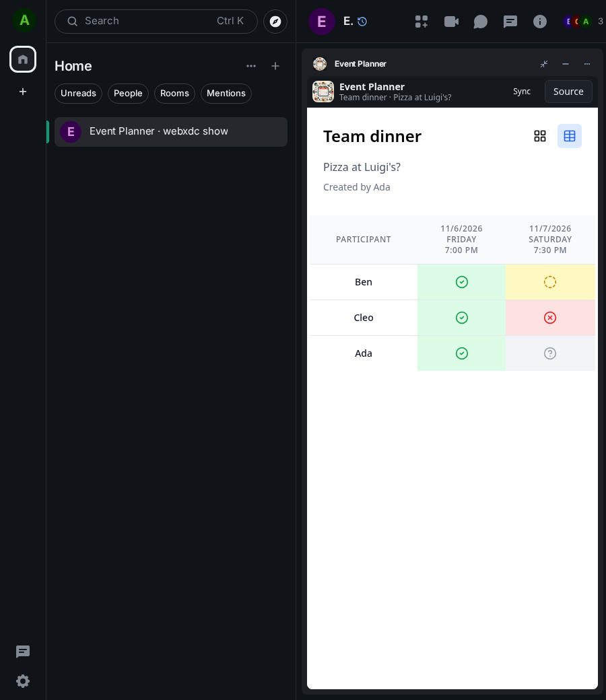
Task: Select the People filter
Action: [x=128, y=94]
